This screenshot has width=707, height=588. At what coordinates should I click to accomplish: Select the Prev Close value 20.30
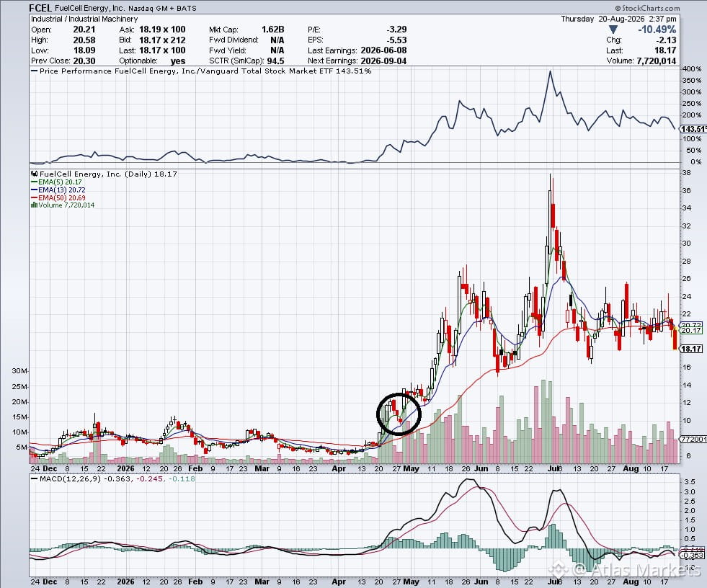(84, 61)
